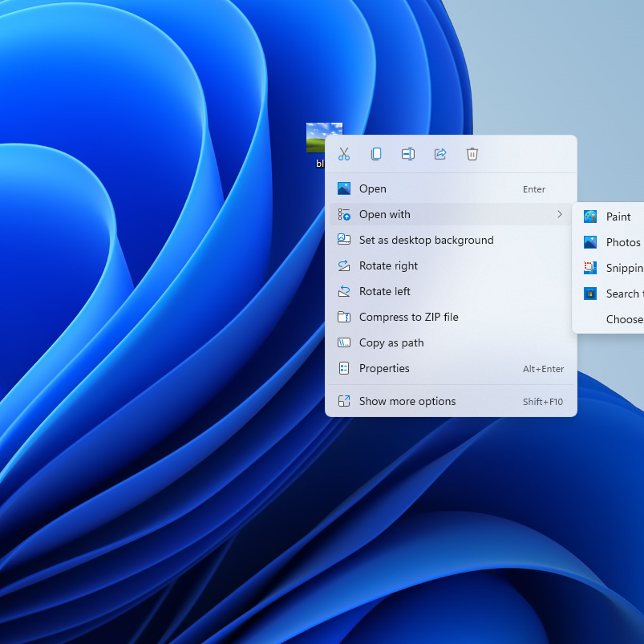644x644 pixels.
Task: Rotate the image left
Action: pos(385,291)
